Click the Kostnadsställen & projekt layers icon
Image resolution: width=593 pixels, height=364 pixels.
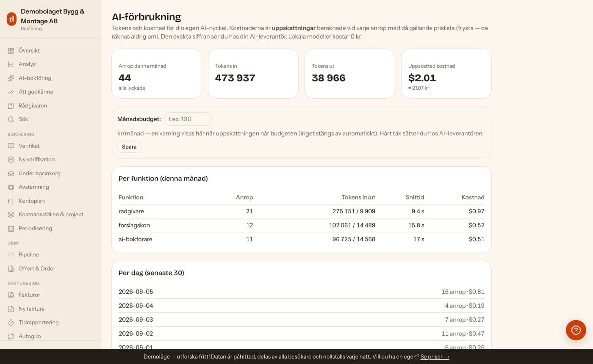(11, 215)
